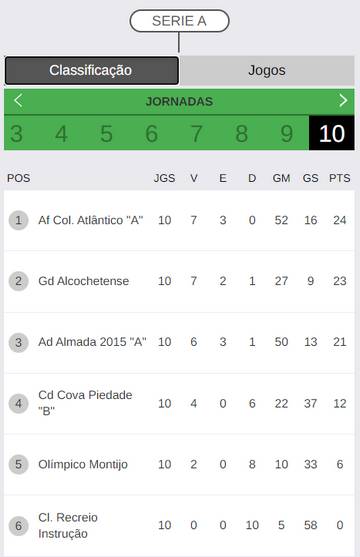Select jornada 5
This screenshot has width=360, height=557.
pyautogui.click(x=106, y=134)
